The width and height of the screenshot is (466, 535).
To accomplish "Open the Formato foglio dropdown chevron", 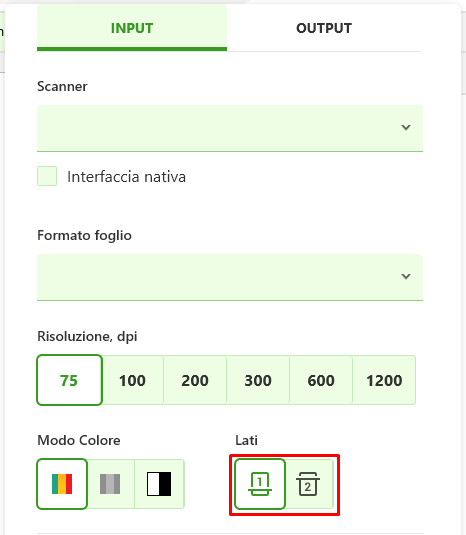I will 406,276.
